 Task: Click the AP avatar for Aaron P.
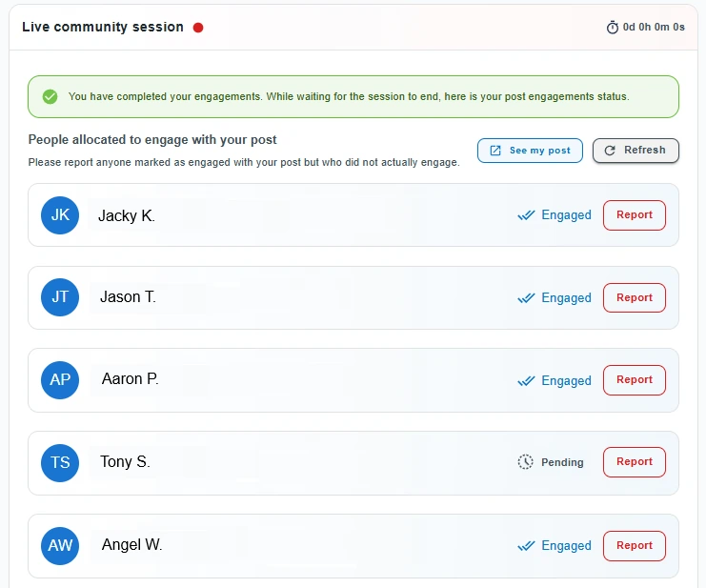pyautogui.click(x=60, y=380)
